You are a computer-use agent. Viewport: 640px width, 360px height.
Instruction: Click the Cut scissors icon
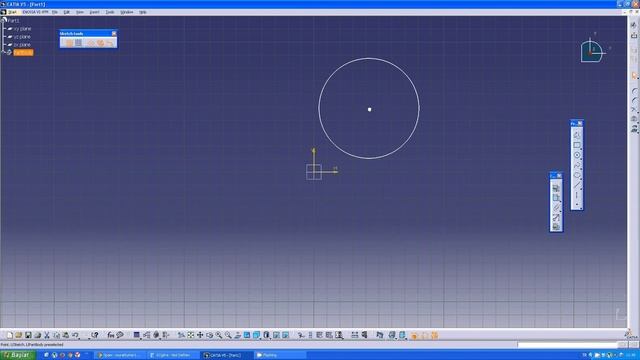[x=47, y=335]
